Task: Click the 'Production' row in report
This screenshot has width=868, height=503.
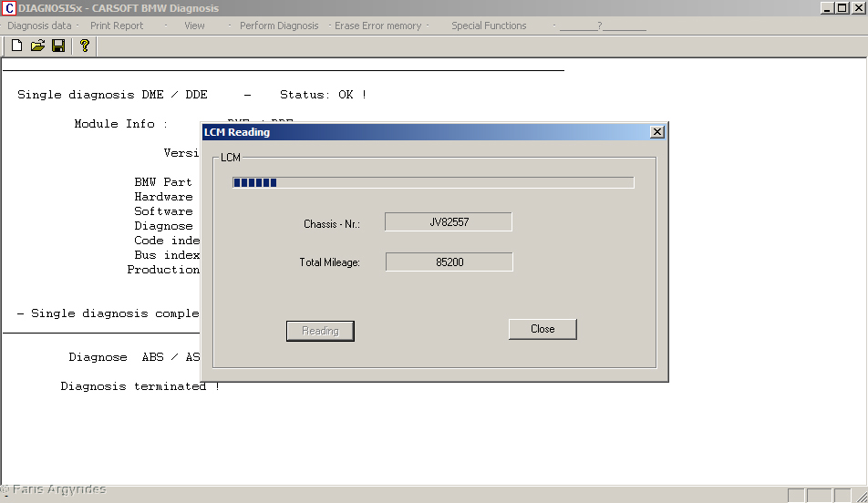Action: (x=163, y=270)
